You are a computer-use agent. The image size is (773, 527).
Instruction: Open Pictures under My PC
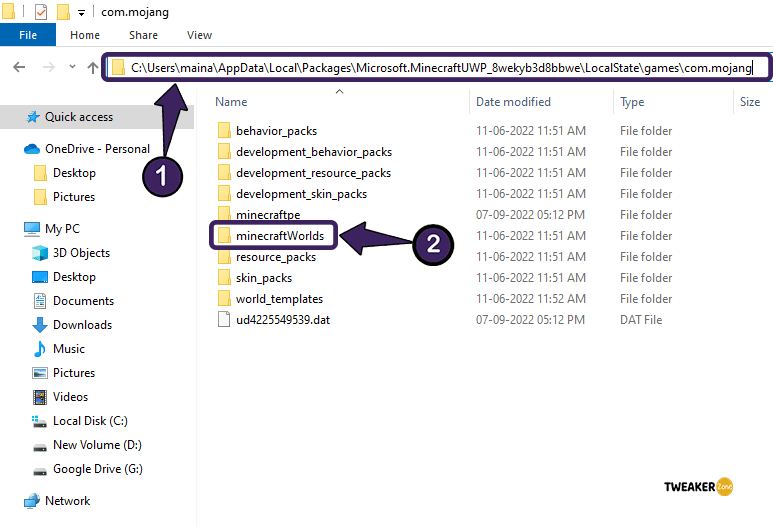[74, 373]
